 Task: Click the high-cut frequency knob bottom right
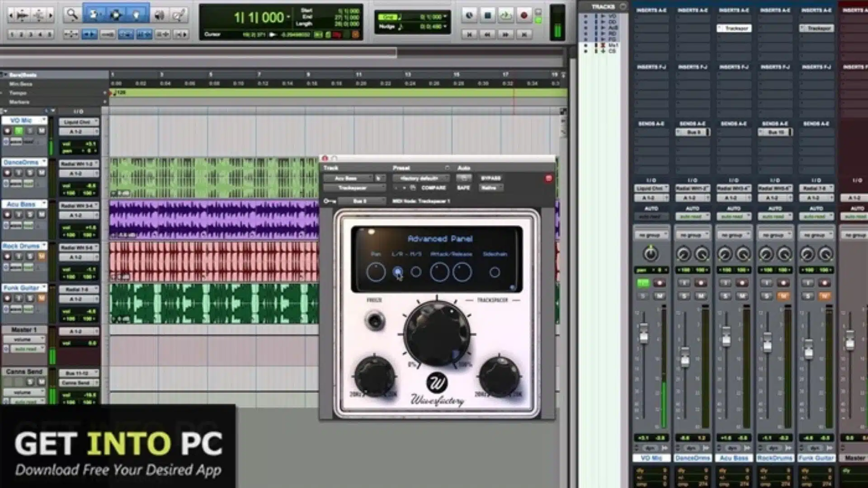coord(500,376)
